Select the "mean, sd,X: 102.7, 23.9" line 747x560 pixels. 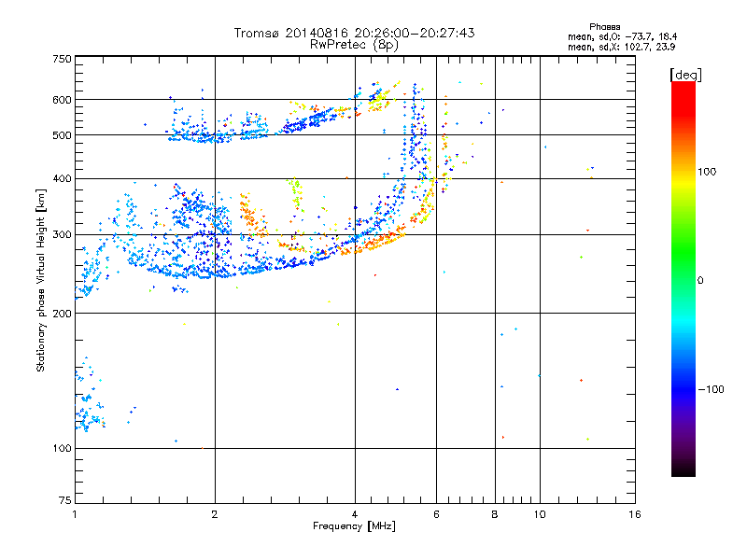(x=621, y=47)
